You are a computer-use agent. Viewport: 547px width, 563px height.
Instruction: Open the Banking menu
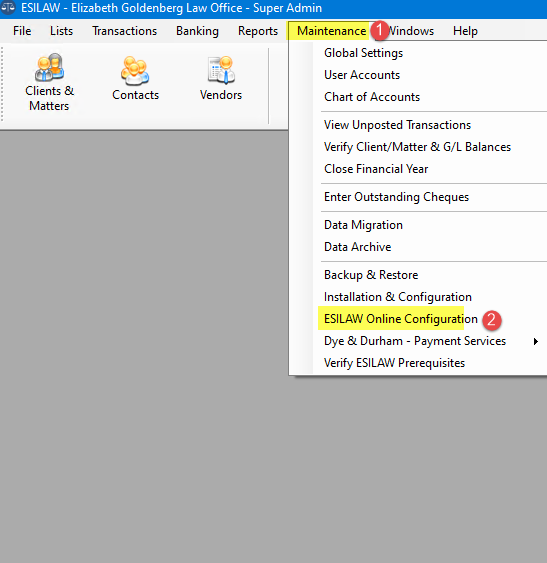click(197, 31)
